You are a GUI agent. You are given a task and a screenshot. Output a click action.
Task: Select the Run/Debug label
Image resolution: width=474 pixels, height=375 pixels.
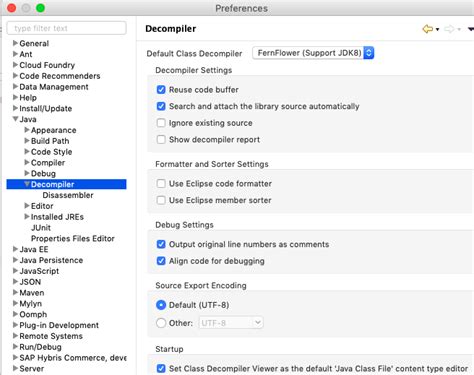tap(40, 347)
